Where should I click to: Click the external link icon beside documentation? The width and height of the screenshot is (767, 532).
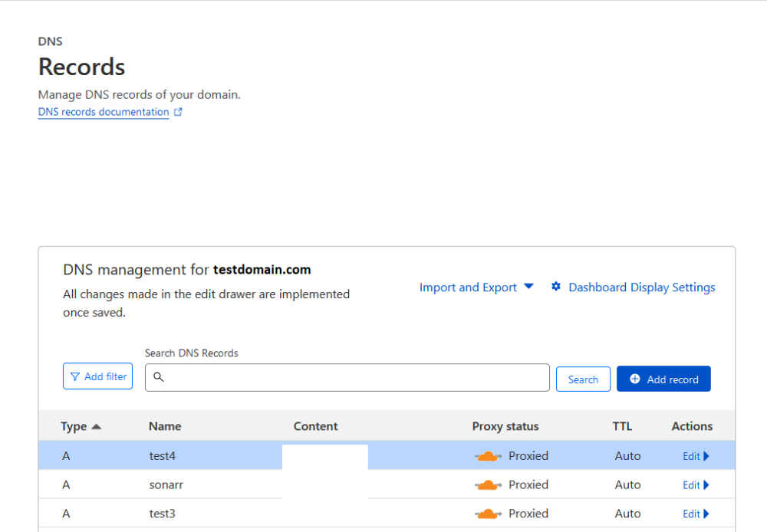[178, 112]
